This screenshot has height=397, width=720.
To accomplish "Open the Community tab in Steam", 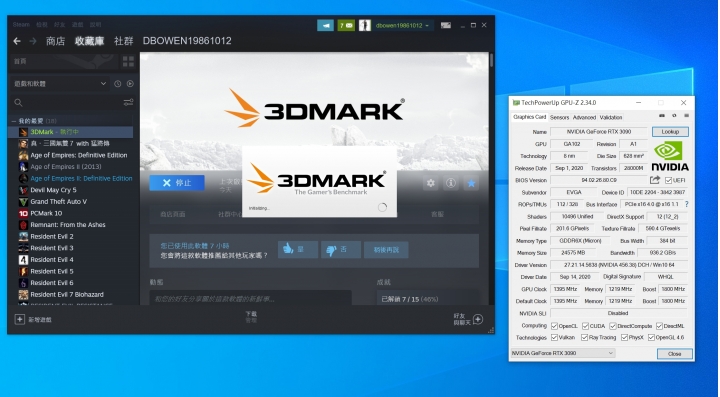I will click(124, 41).
